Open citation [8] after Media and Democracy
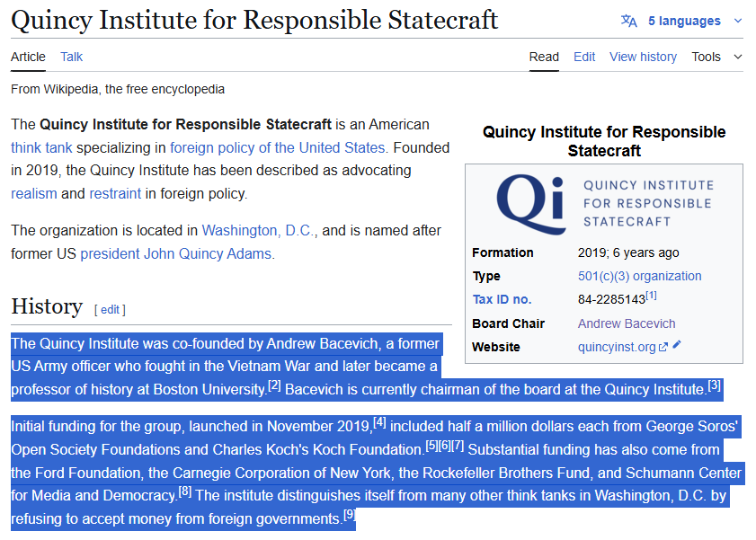 (185, 491)
